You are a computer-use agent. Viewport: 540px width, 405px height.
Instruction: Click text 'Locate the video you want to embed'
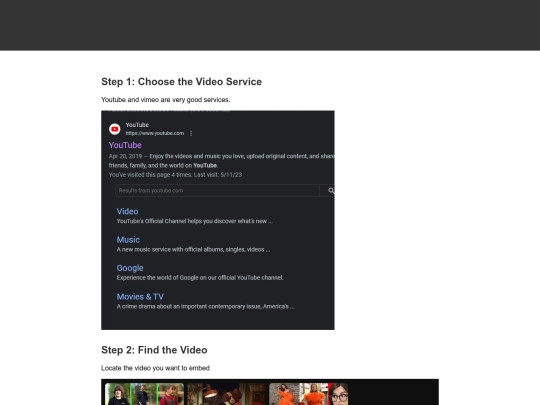[155, 368]
